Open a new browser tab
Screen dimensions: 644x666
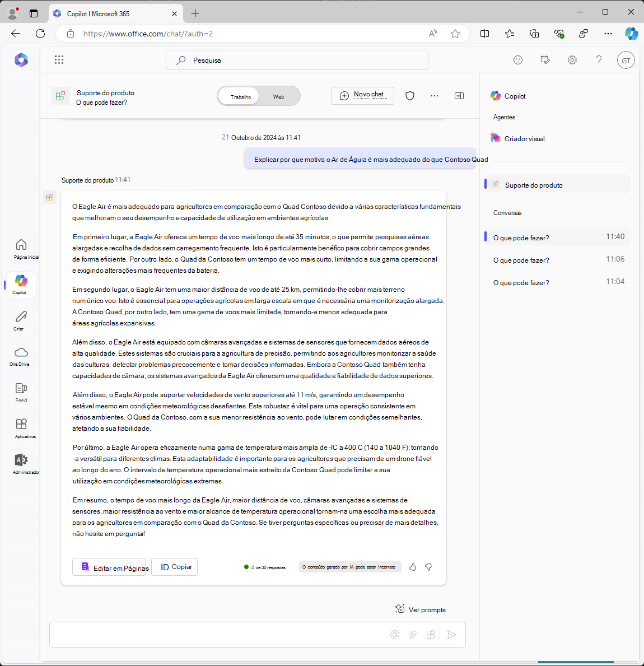[195, 13]
